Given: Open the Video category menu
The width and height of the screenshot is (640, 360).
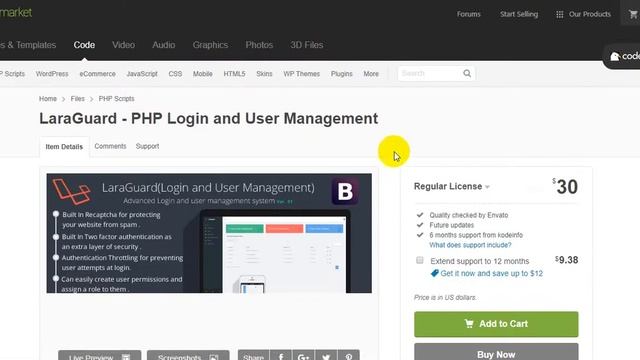Looking at the screenshot, I should tap(123, 45).
